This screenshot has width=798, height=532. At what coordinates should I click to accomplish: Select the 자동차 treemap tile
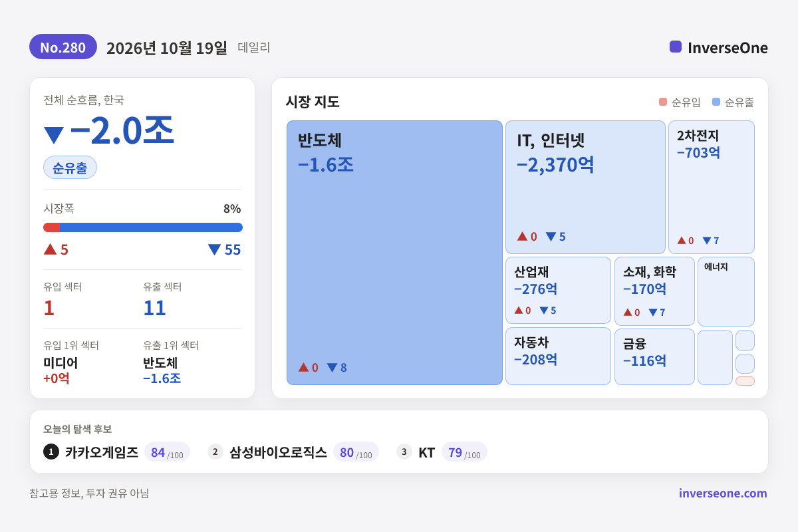558,356
